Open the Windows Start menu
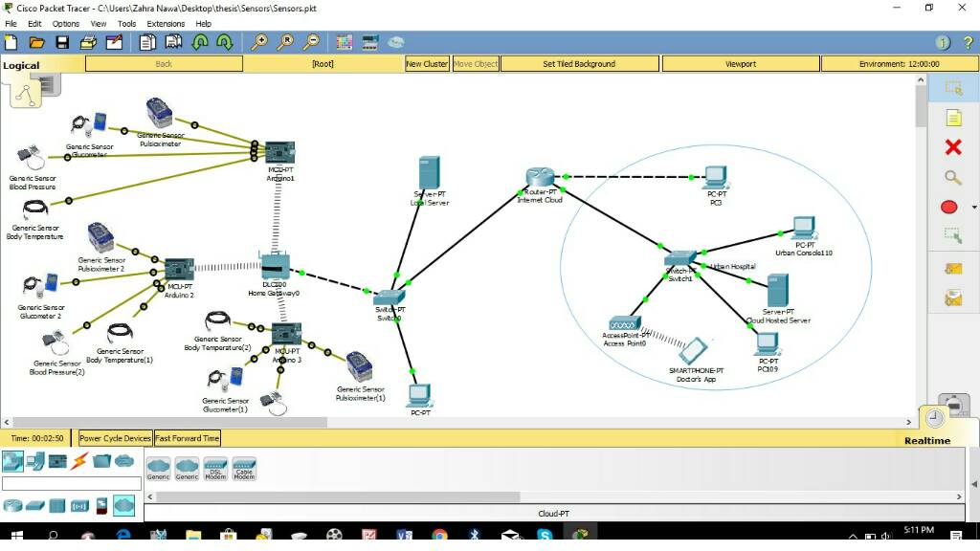The height and width of the screenshot is (551, 980). coord(17,536)
